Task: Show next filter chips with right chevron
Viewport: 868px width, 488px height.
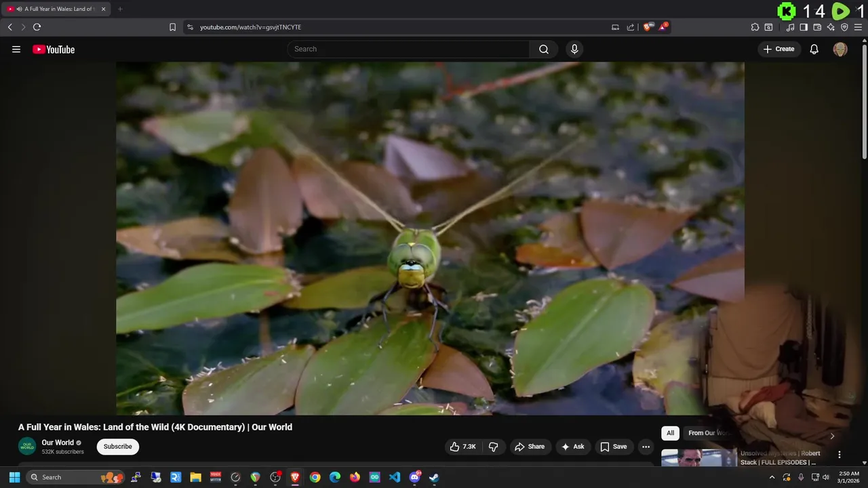Action: click(832, 436)
